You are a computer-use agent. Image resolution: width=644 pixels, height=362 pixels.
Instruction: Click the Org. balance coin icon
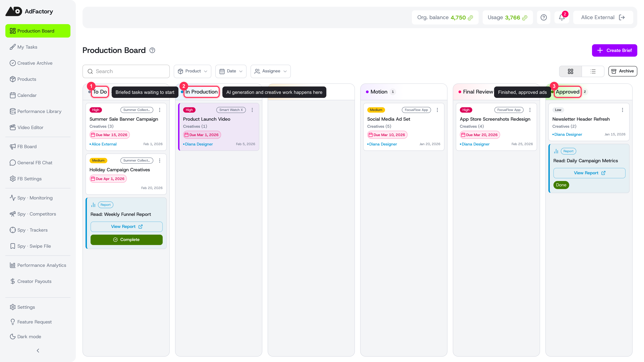click(x=470, y=18)
